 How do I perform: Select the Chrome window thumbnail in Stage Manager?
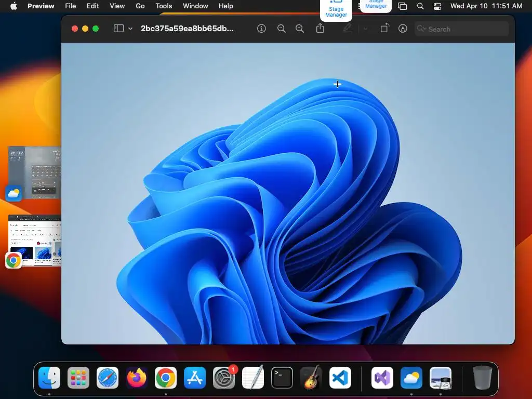(34, 240)
